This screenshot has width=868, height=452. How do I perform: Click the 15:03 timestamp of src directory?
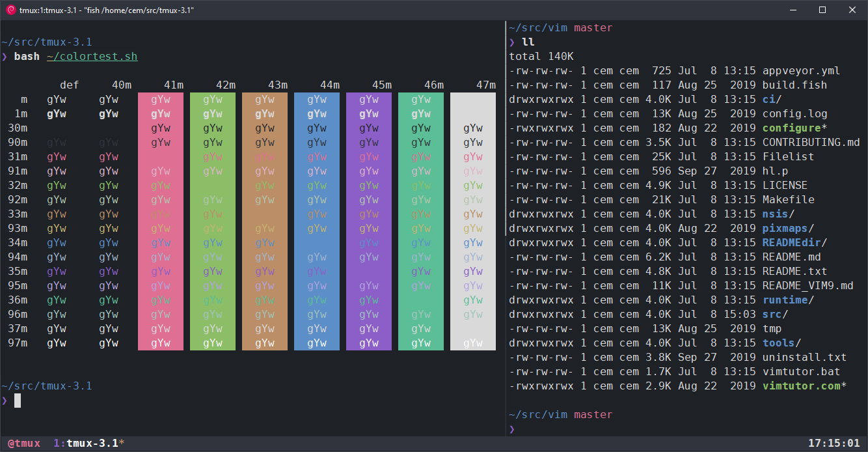(739, 315)
